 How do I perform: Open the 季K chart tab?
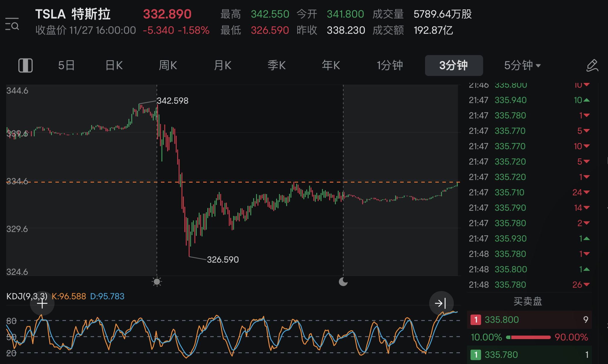click(276, 65)
